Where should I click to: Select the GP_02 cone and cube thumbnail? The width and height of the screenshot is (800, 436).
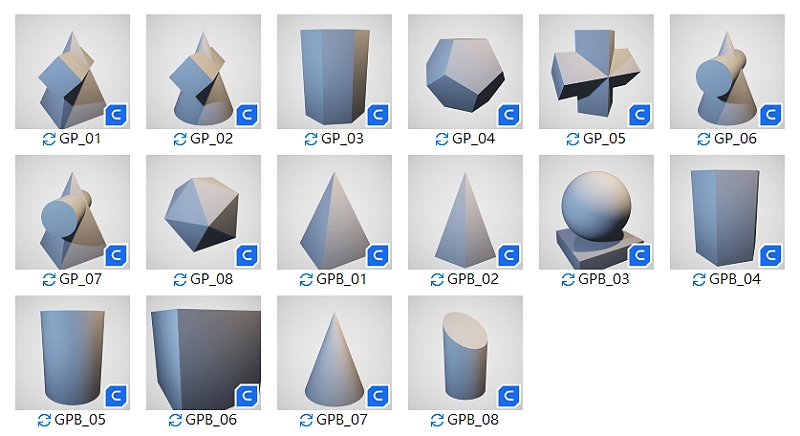click(204, 71)
